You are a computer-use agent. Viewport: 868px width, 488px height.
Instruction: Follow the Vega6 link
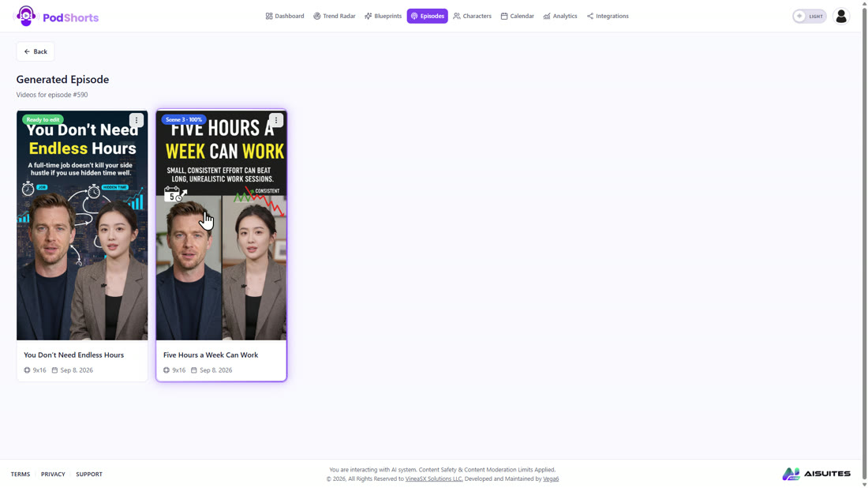(551, 479)
